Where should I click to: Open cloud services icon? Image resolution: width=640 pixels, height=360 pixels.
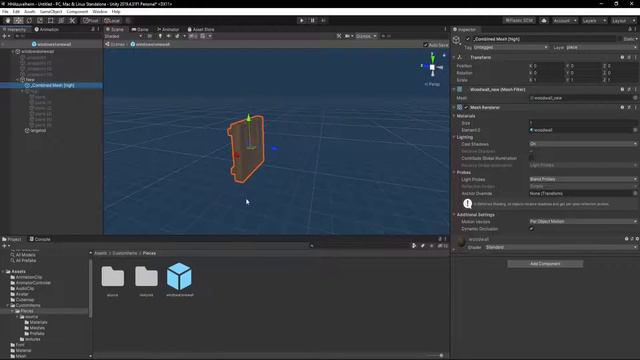tap(544, 20)
